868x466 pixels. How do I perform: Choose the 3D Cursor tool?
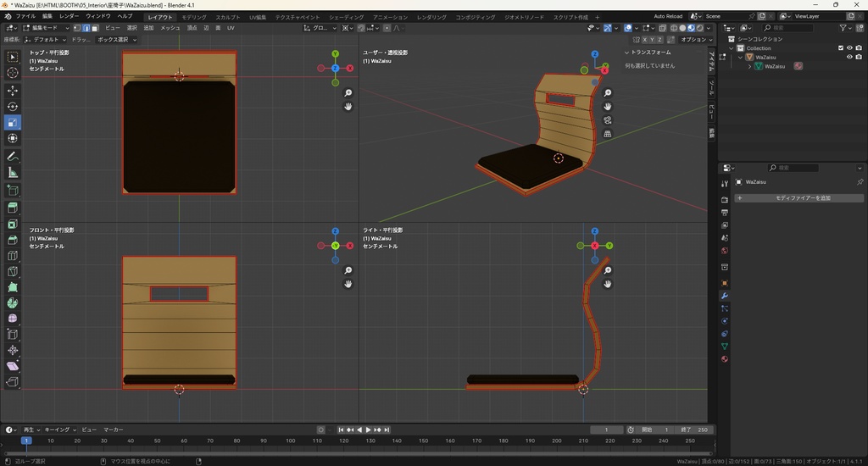13,73
